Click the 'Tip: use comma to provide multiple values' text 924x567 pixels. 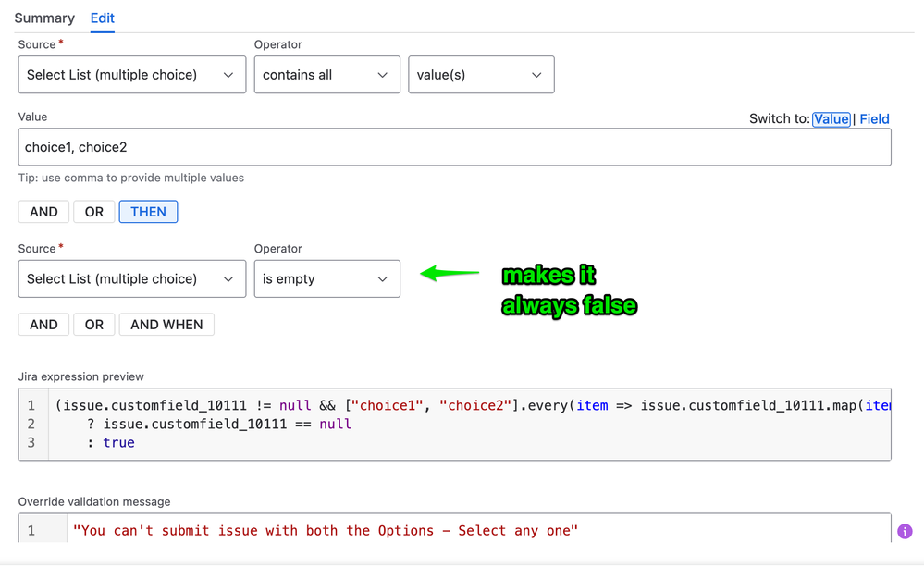pos(130,178)
